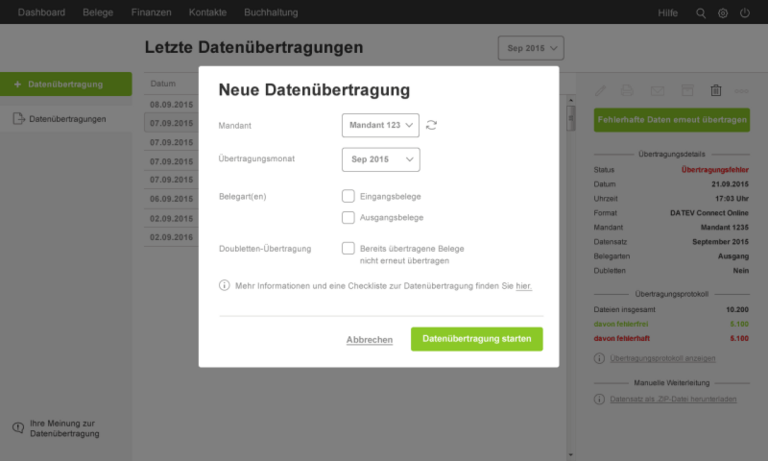Go to the Buchhaltung menu
This screenshot has width=768, height=461.
270,13
